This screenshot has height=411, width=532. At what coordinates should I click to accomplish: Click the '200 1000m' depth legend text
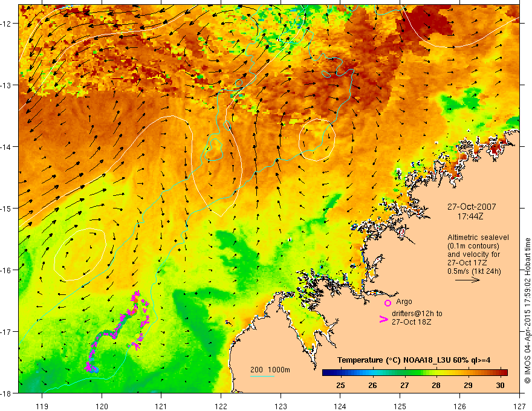[x=270, y=370]
